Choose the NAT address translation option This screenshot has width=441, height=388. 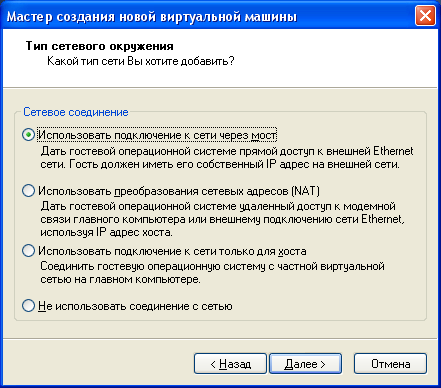(x=28, y=191)
